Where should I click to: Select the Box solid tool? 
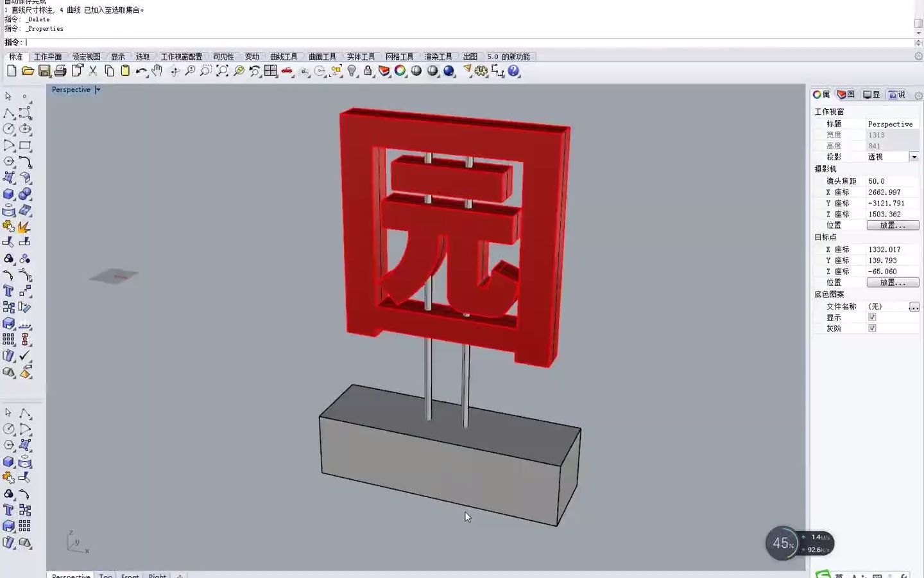coord(9,194)
